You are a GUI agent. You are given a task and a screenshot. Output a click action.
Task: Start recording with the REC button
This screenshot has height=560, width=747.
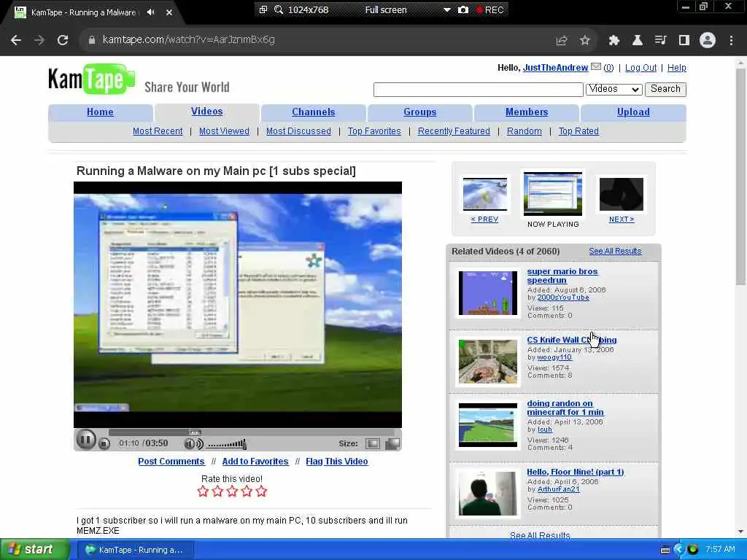point(490,9)
